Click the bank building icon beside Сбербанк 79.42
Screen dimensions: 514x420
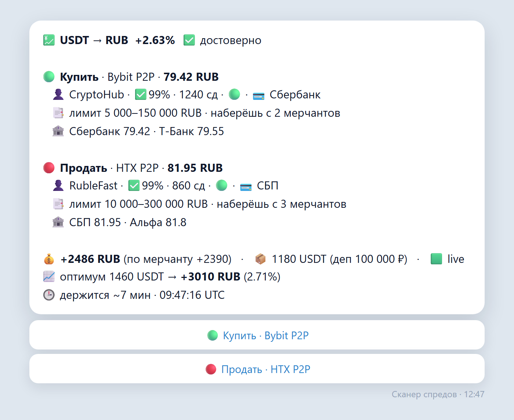[58, 131]
